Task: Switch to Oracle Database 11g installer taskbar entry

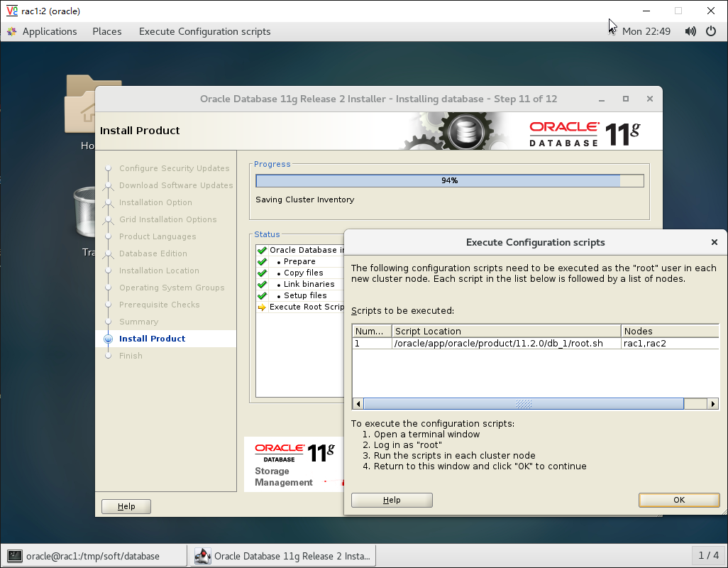Action: (x=282, y=556)
